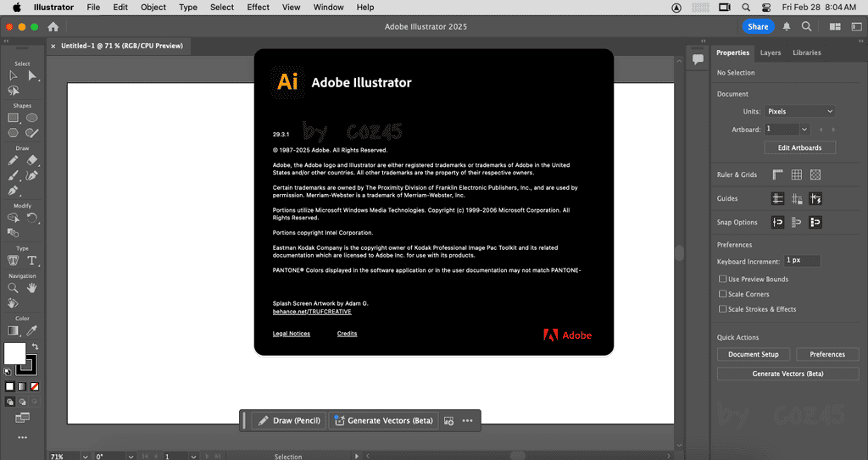Select the Rotate tool in Modify section
Viewport: 868px width, 460px height.
[x=32, y=218]
